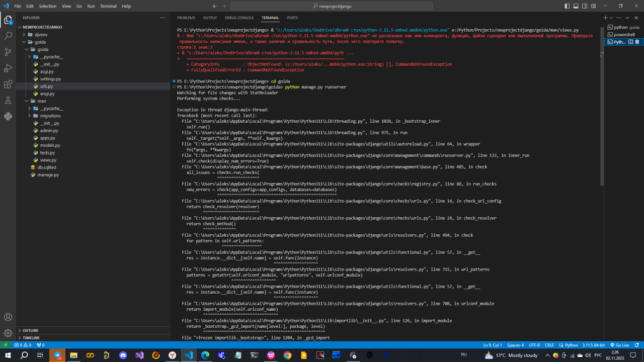Image resolution: width=644 pixels, height=362 pixels.
Task: Open models.py file
Action: 50,145
